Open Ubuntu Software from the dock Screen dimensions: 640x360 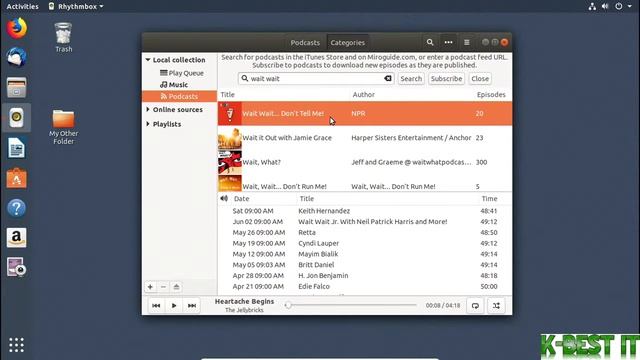click(16, 178)
